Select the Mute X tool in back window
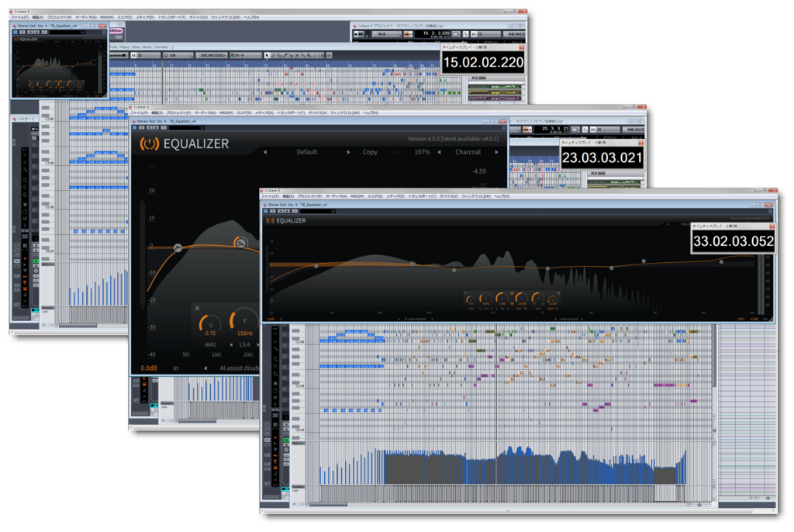Image resolution: width=794 pixels, height=532 pixels. (297, 55)
